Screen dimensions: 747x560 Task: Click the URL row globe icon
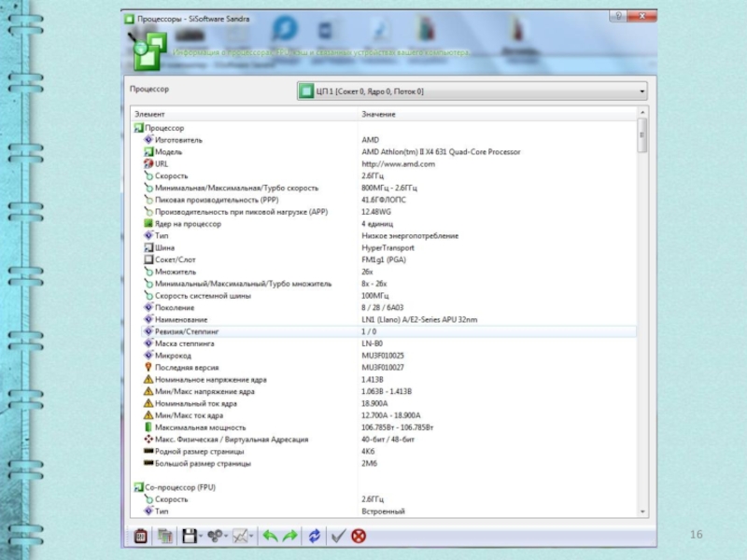[x=148, y=164]
